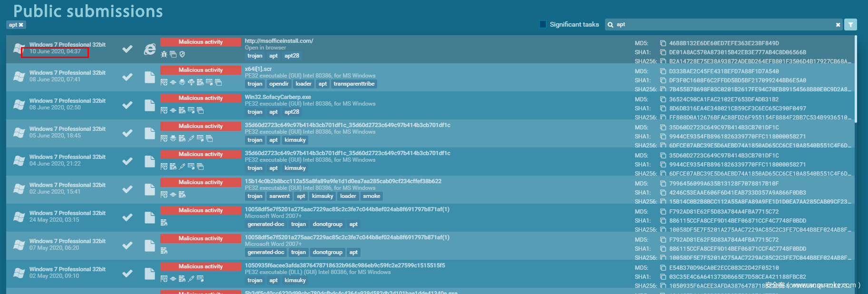Screen dimensions: 868x294
Task: Open the http://msofficeinstall.com/ submission link
Action: (279, 41)
